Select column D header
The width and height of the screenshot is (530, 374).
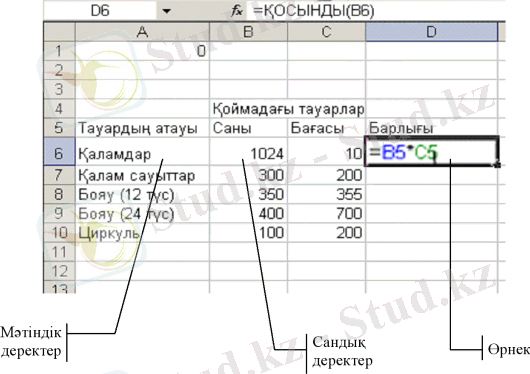click(x=432, y=32)
